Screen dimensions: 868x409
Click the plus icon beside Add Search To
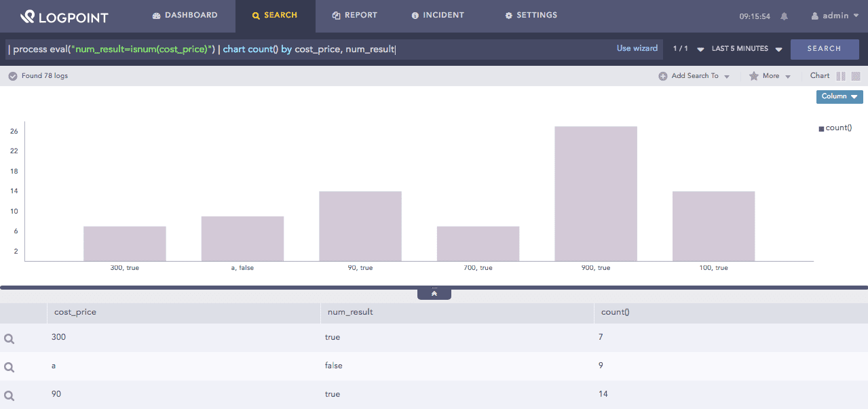click(662, 76)
